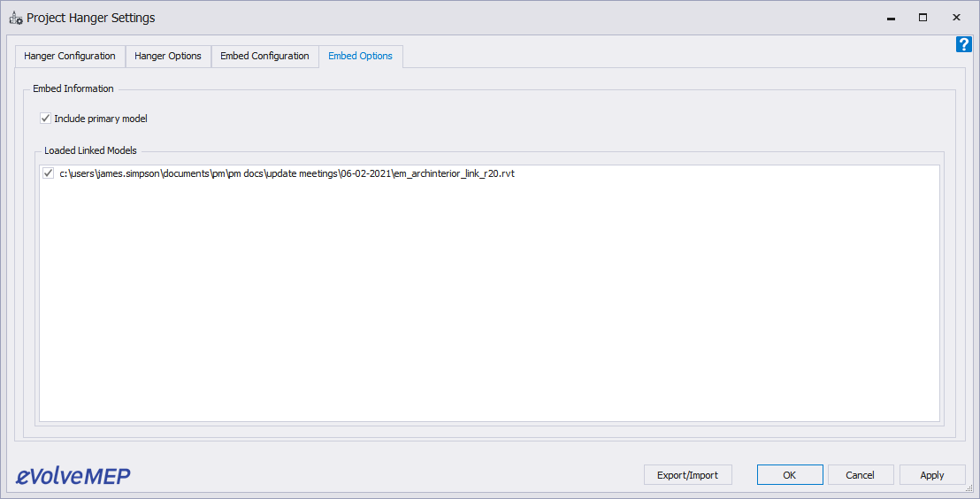The width and height of the screenshot is (980, 499).
Task: Dismiss the dialog with the Cancel button
Action: (861, 474)
